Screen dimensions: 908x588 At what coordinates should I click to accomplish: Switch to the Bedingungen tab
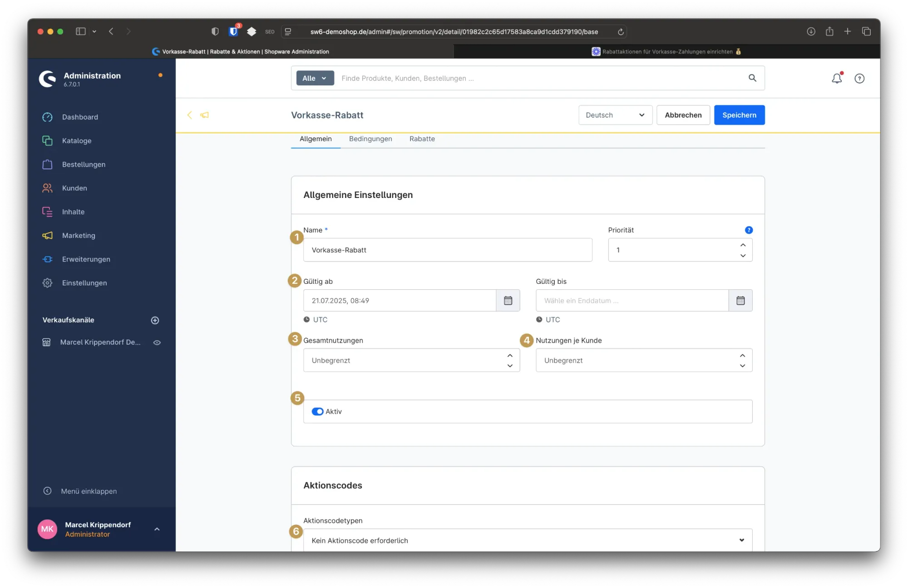click(370, 139)
